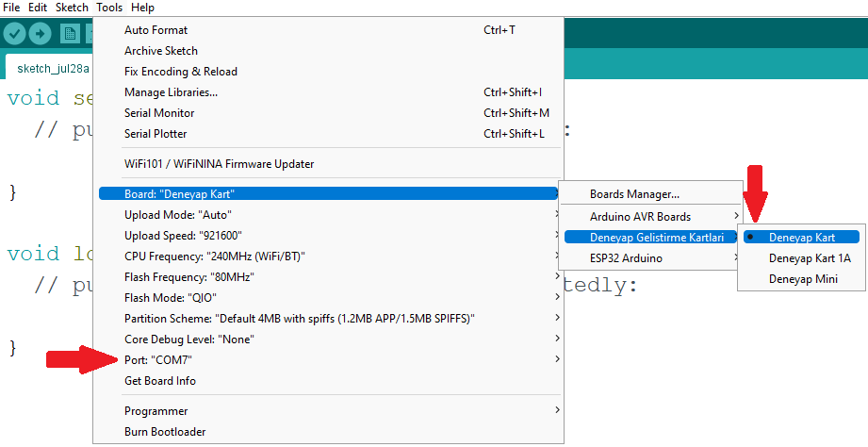Select Burn Bootloader

click(329, 432)
